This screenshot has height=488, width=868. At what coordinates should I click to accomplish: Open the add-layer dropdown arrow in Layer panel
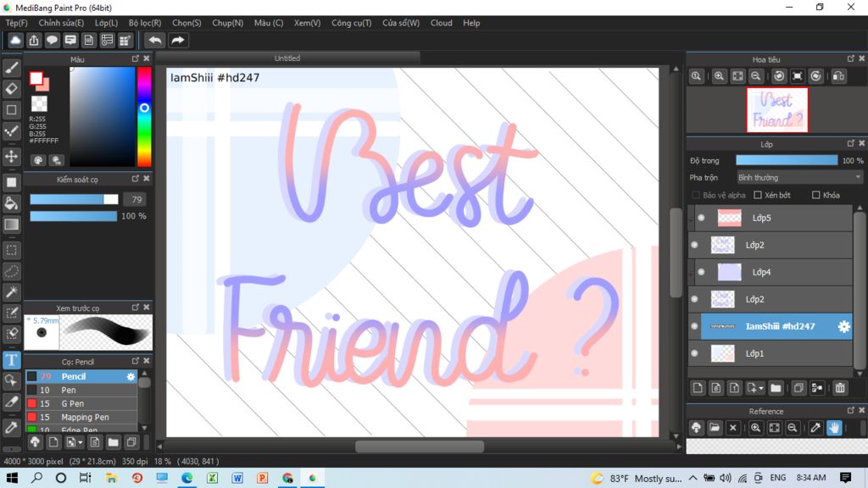click(x=761, y=388)
